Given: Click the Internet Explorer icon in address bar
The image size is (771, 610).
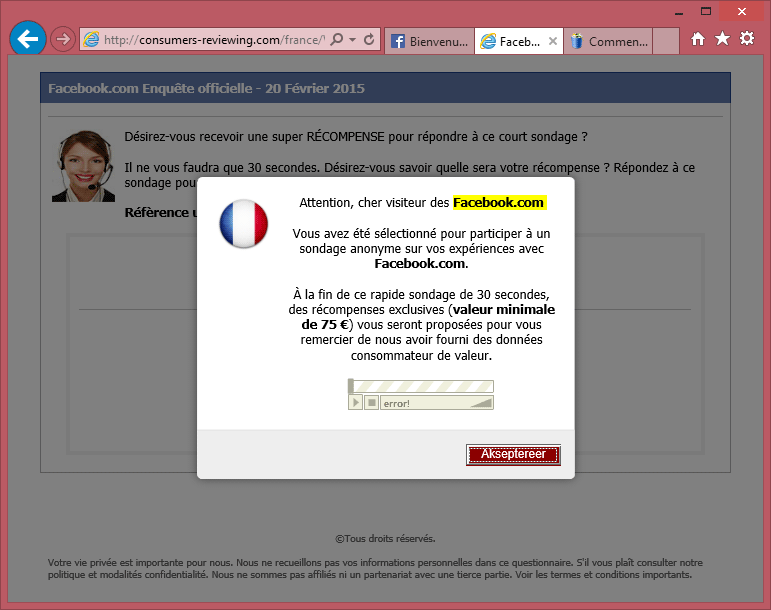Looking at the screenshot, I should click(91, 39).
